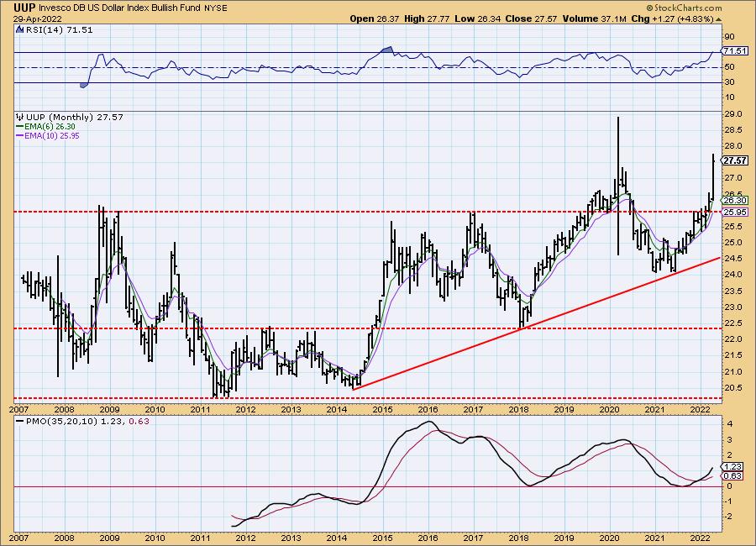Click the 71.51 RSI value tag on the right axis

[x=734, y=50]
